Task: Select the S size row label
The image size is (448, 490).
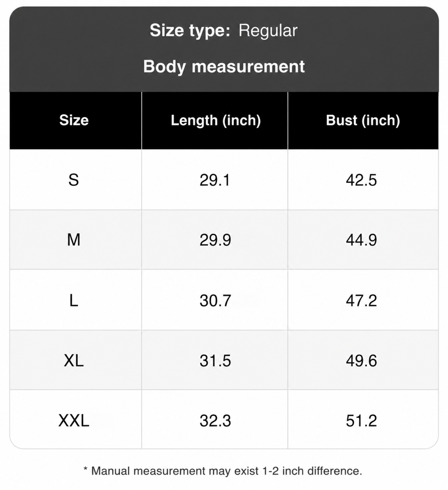Action: 74,180
